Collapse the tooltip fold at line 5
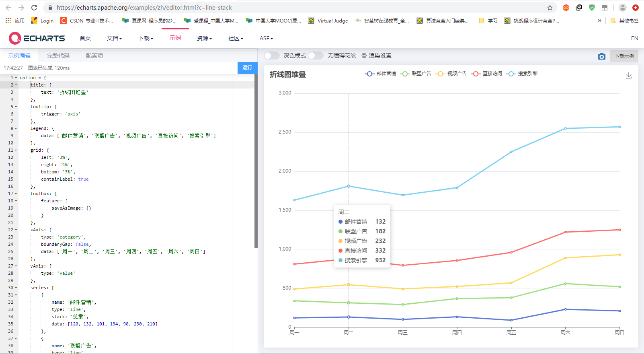 (16, 107)
